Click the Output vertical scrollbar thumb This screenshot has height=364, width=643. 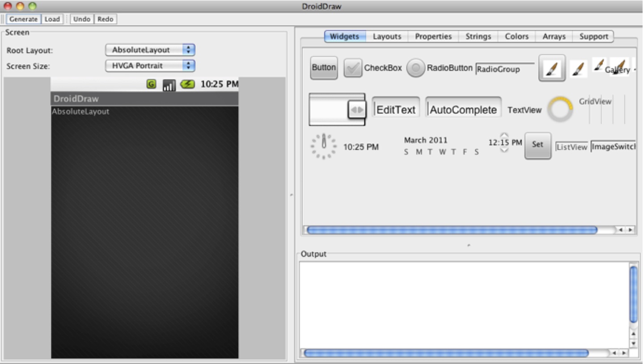point(633,294)
